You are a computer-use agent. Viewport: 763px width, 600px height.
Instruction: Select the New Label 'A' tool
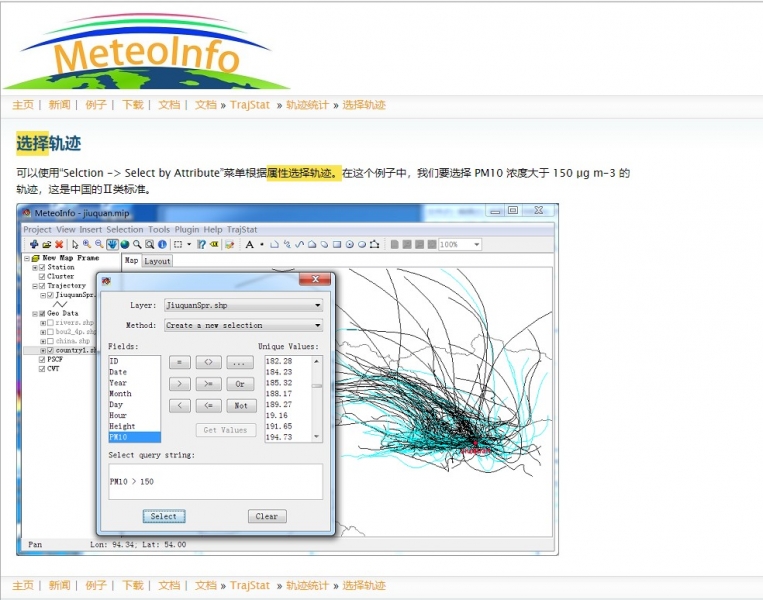249,244
